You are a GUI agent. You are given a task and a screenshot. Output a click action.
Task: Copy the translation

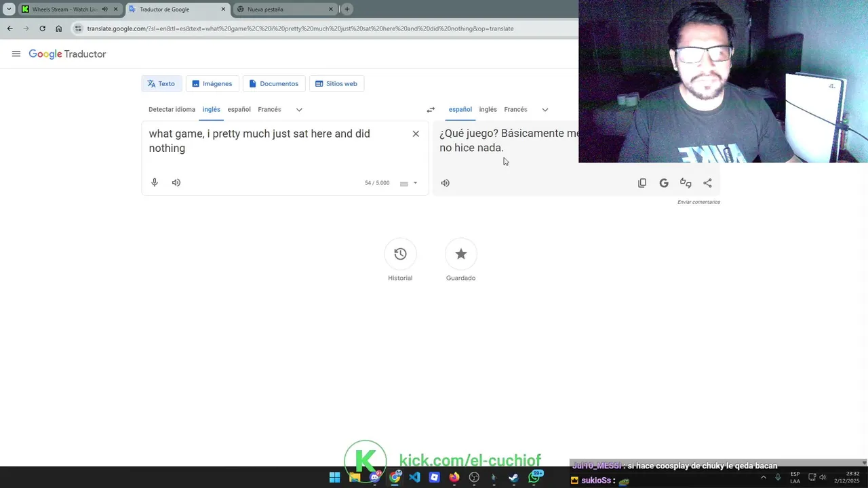(642, 183)
